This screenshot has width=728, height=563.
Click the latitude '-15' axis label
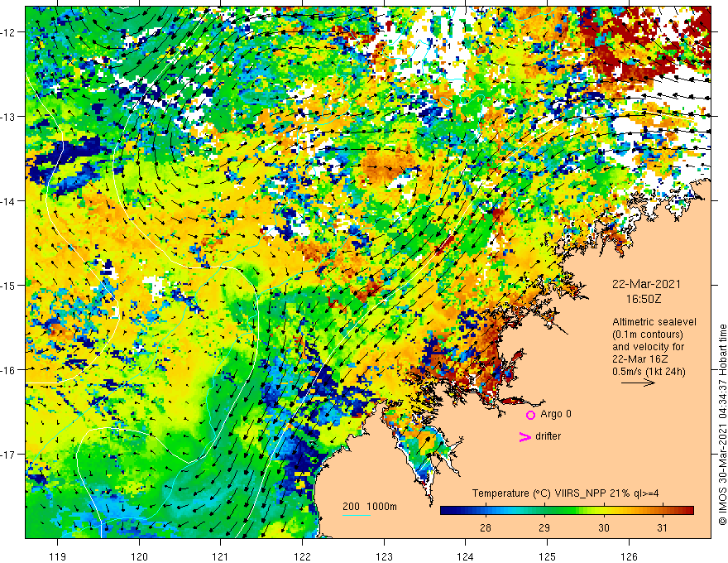pos(9,285)
